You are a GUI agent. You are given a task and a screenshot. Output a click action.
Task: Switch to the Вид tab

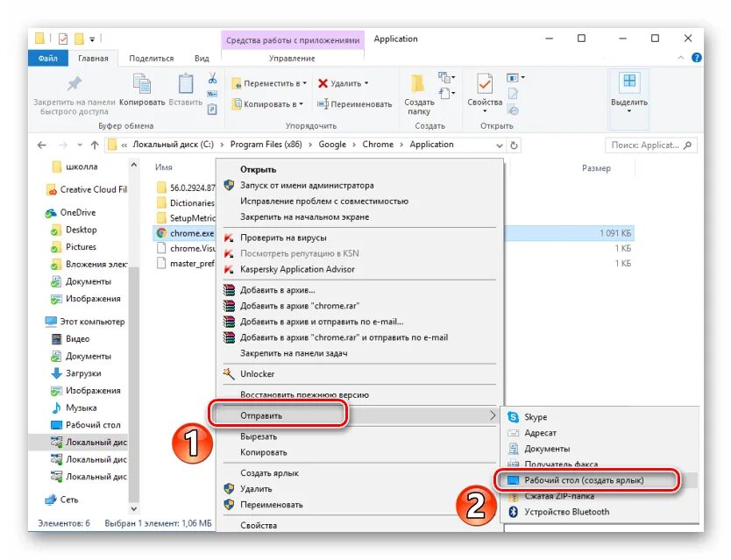coord(202,59)
